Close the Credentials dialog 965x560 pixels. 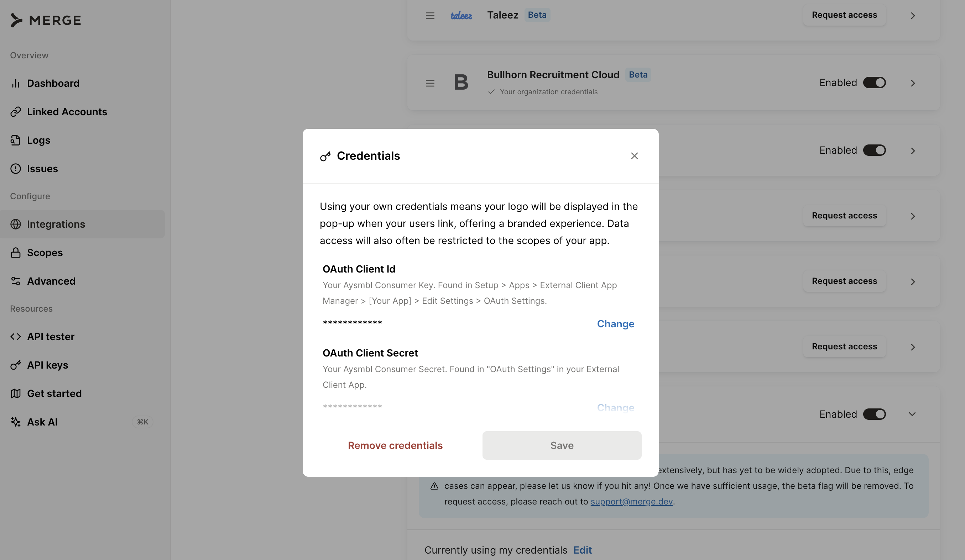click(634, 156)
